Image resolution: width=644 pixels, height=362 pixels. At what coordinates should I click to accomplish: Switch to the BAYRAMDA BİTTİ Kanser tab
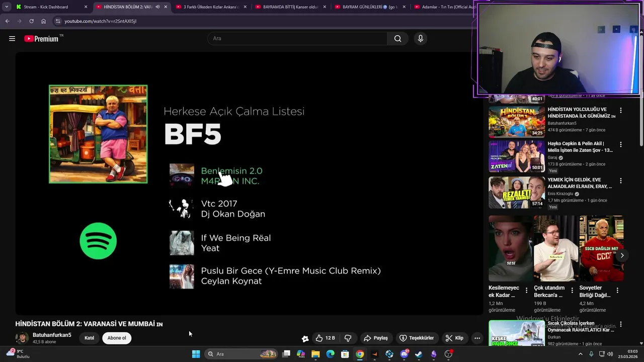[x=290, y=7]
